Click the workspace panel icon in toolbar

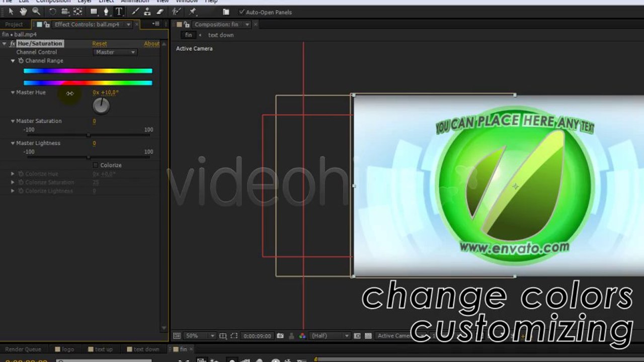click(x=226, y=12)
